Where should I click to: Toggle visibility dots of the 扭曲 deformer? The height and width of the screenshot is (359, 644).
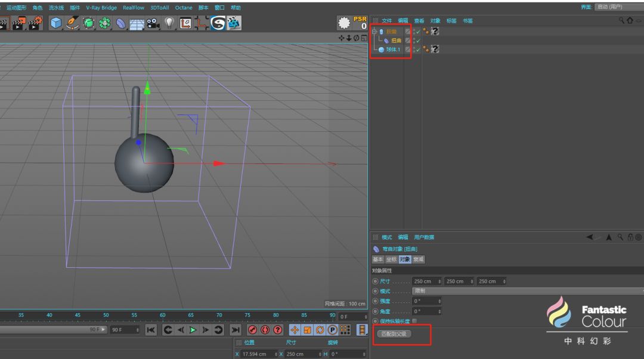coord(413,41)
